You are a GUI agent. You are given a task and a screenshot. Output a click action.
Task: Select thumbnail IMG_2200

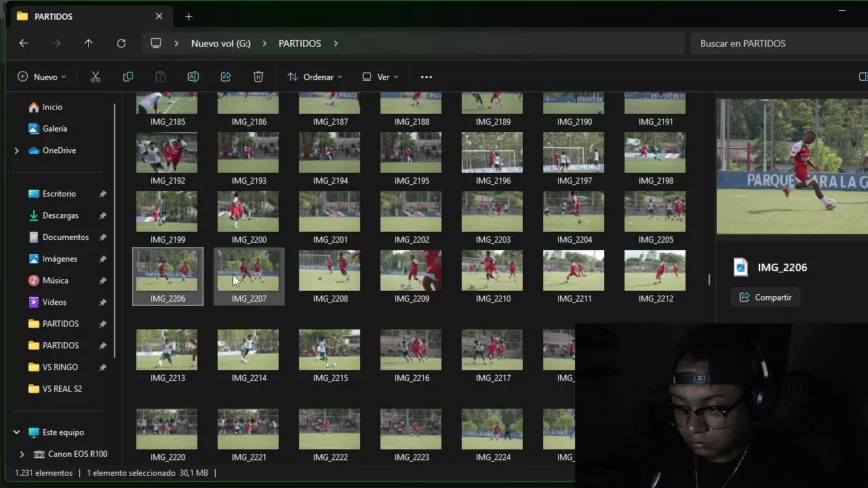(249, 218)
